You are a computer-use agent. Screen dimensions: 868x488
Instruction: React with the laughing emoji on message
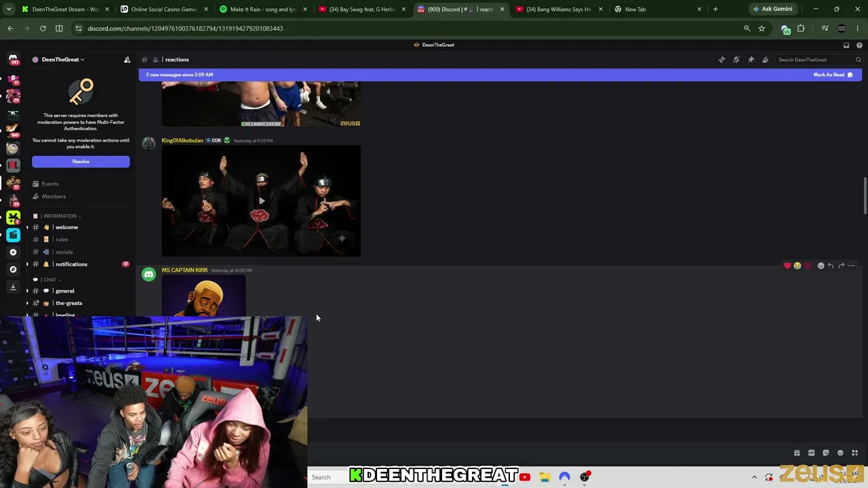(x=797, y=266)
